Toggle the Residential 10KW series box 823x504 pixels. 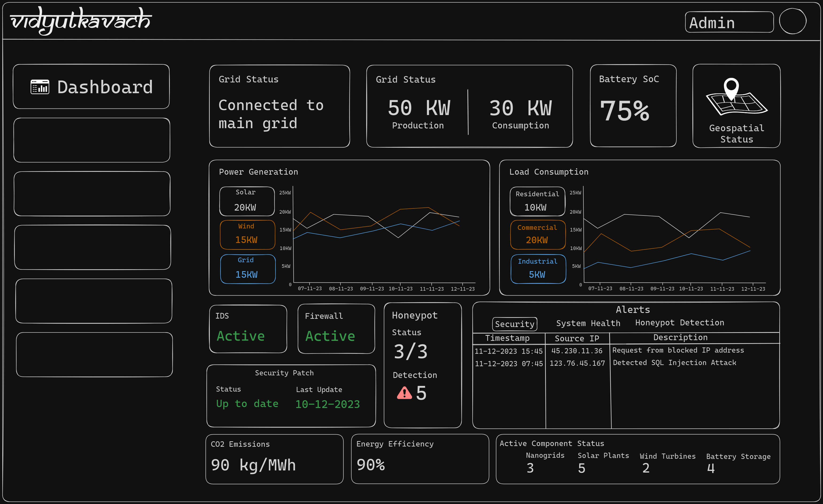coord(537,201)
